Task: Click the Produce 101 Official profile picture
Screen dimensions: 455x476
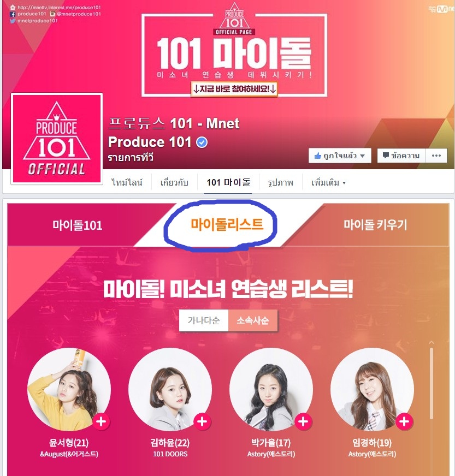Action: pos(57,139)
